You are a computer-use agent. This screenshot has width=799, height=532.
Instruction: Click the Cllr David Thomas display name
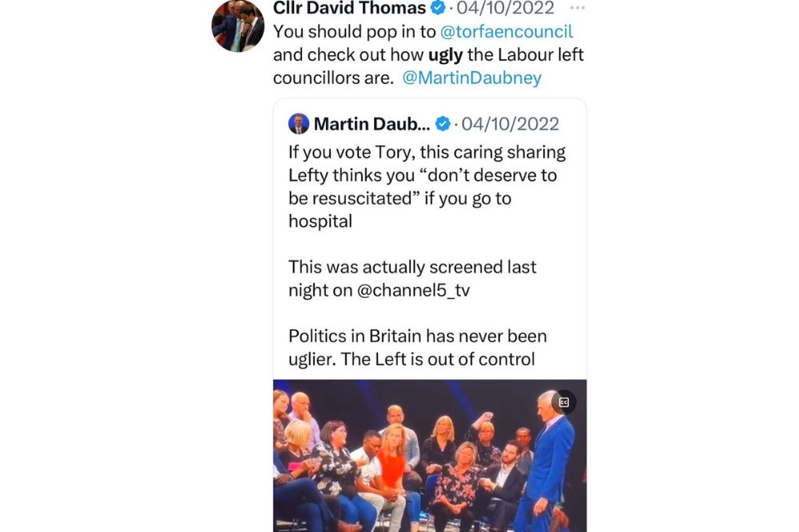point(349,10)
